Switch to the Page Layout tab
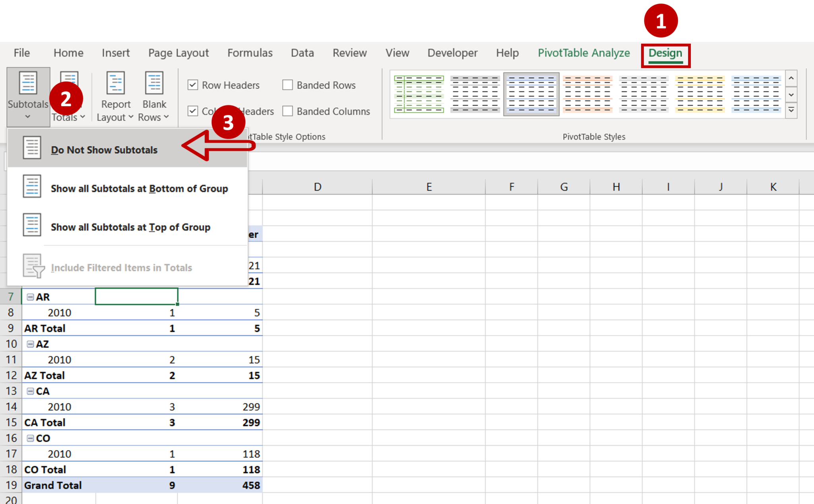 pos(178,53)
